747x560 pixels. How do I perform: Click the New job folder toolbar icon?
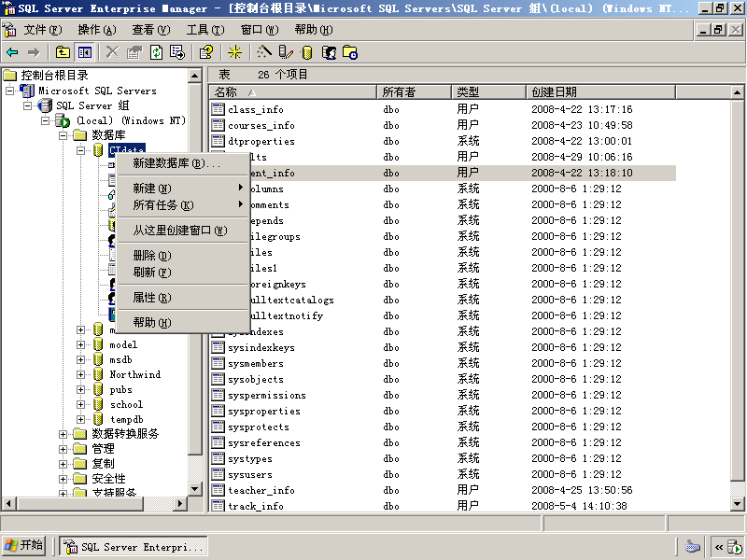coord(350,52)
